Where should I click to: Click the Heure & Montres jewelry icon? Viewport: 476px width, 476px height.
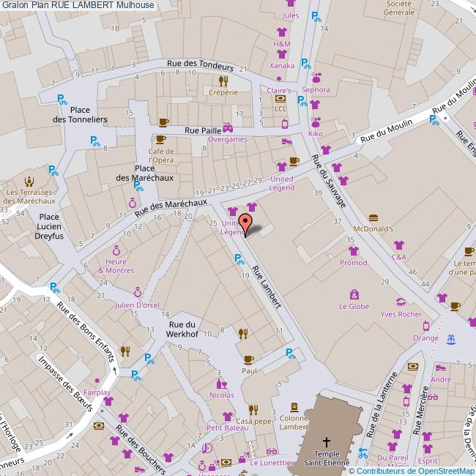[x=116, y=250]
